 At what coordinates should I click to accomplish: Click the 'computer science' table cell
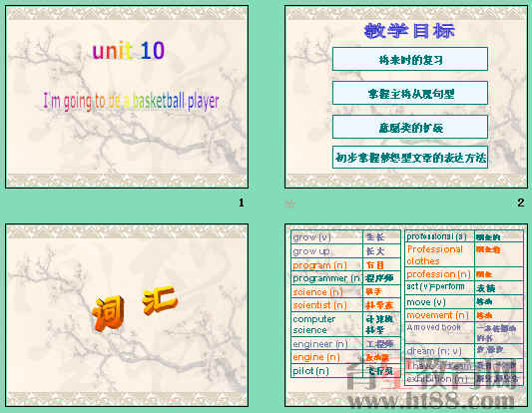point(327,324)
